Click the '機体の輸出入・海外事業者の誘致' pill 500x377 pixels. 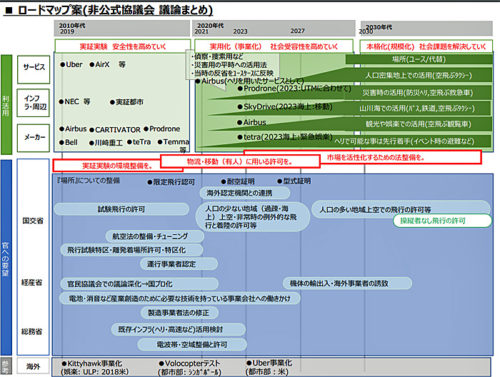[x=347, y=283]
